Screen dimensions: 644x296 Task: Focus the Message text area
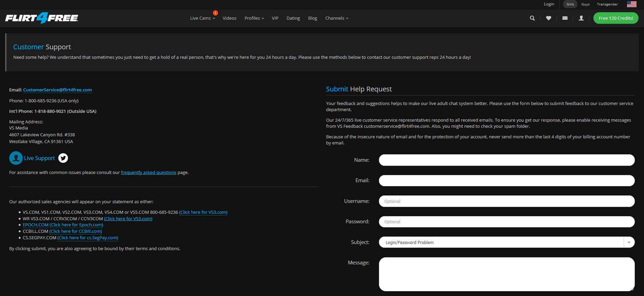click(507, 274)
